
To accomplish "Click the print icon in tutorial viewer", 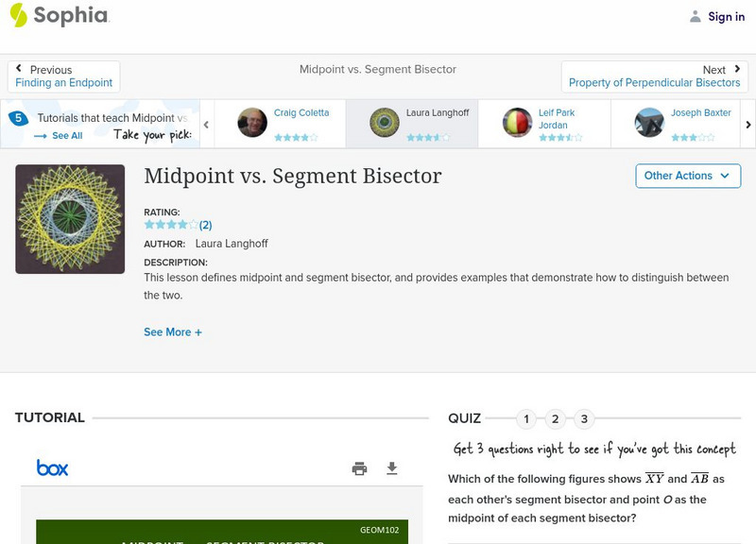I will 359,468.
